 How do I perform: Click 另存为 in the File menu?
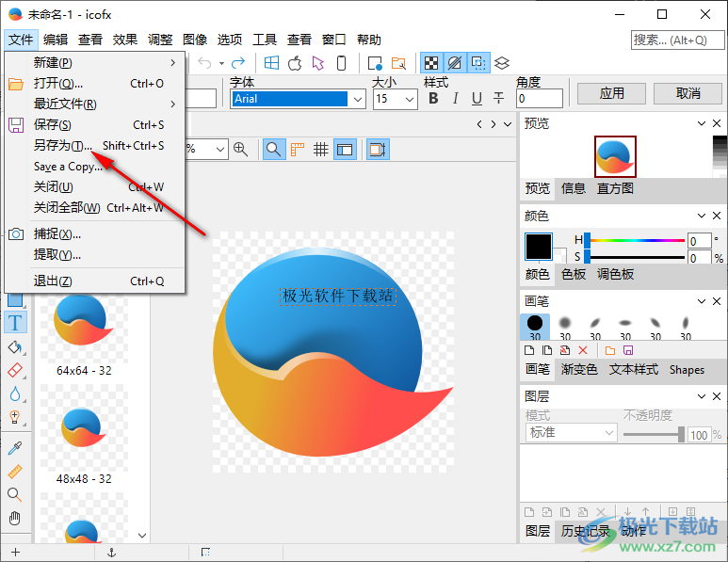(x=96, y=146)
